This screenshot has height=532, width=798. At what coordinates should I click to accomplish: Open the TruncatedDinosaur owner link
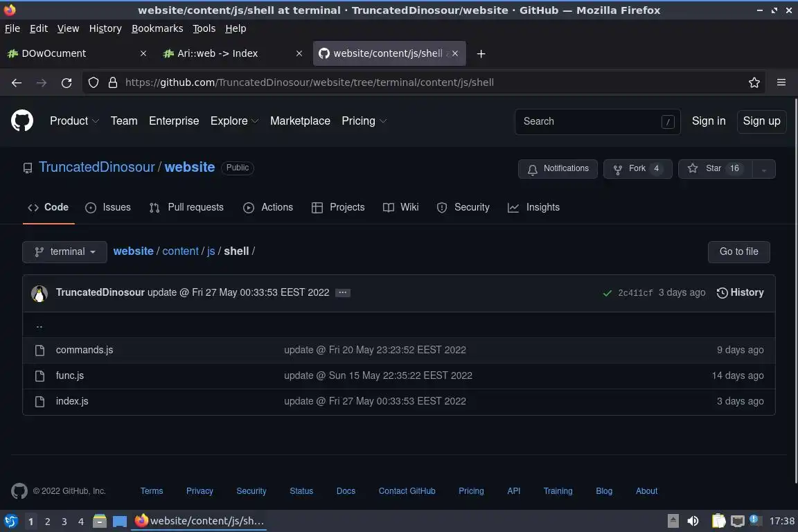click(x=97, y=168)
